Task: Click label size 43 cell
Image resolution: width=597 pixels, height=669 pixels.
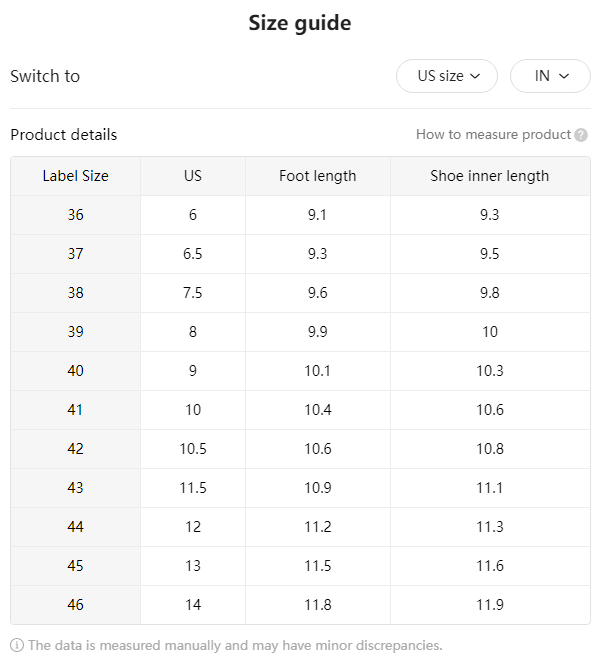Action: (x=76, y=488)
